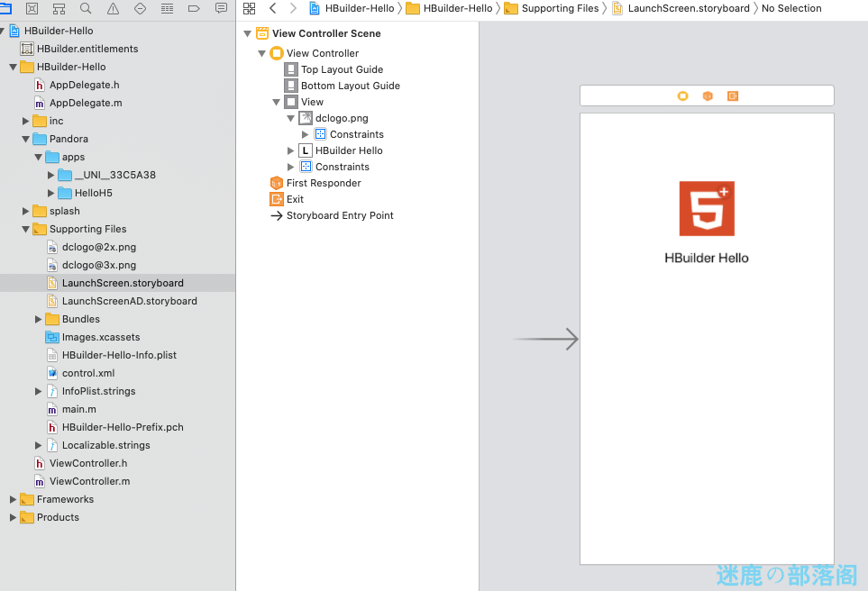This screenshot has height=591, width=868.
Task: Collapse the View item in outline
Action: 276,103
